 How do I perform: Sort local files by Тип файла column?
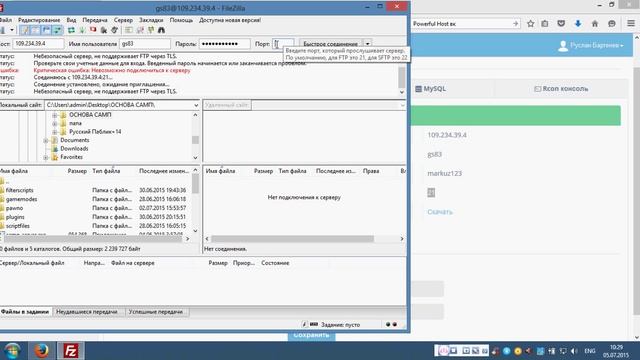coord(106,171)
